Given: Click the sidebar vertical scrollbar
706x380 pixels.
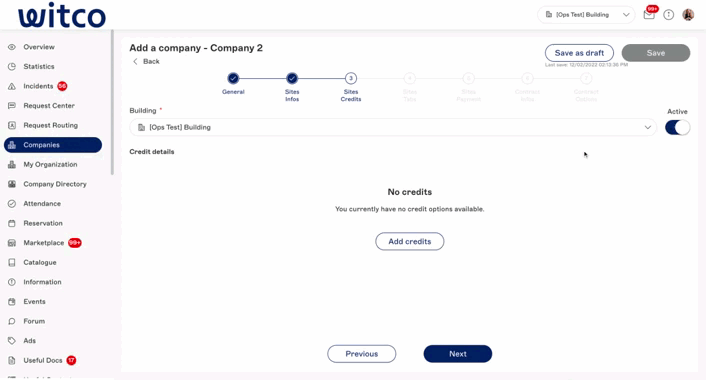Looking at the screenshot, I should [x=112, y=102].
